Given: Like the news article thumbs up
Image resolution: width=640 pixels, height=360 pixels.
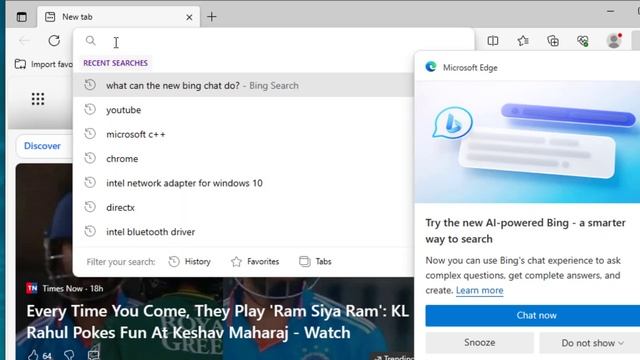Looking at the screenshot, I should point(33,355).
